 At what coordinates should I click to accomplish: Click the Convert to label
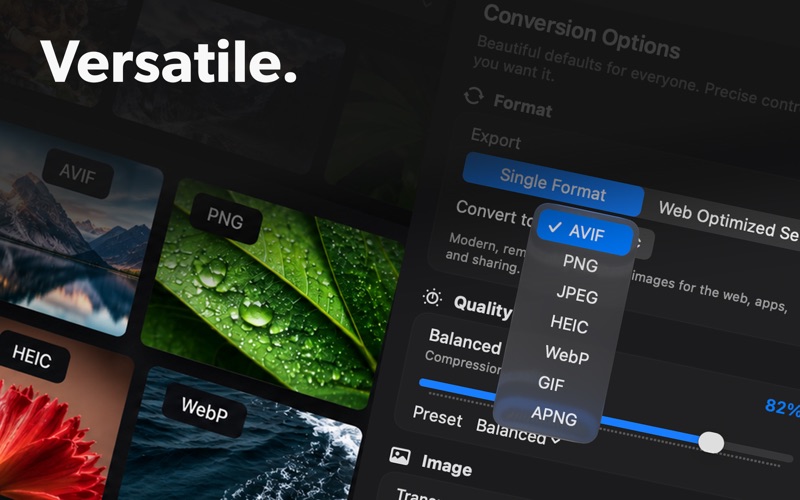click(x=494, y=212)
